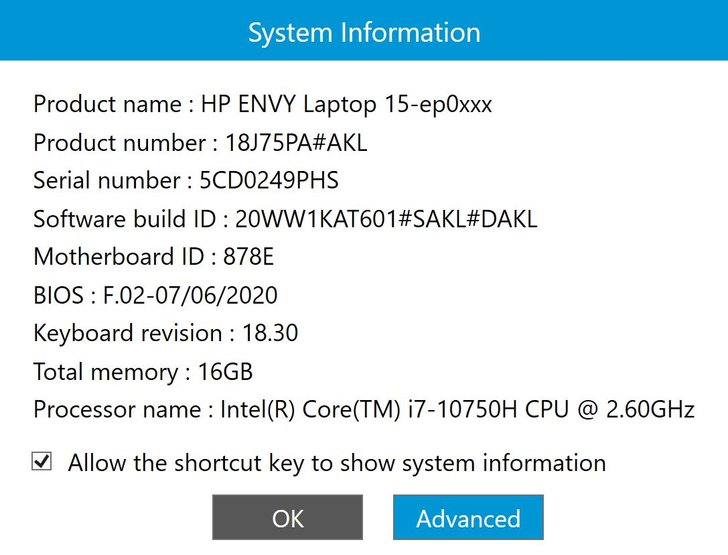Open the Advanced system information
This screenshot has width=728, height=555.
pos(468,517)
